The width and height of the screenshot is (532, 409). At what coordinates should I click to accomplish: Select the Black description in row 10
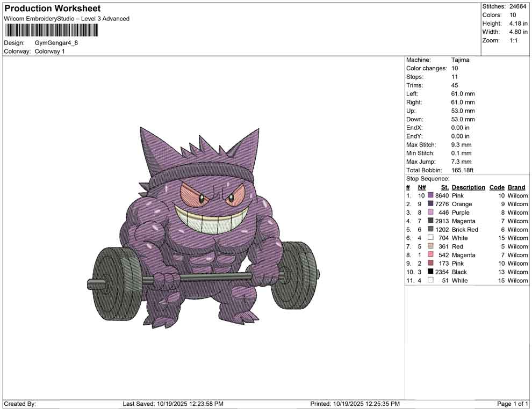click(x=459, y=272)
